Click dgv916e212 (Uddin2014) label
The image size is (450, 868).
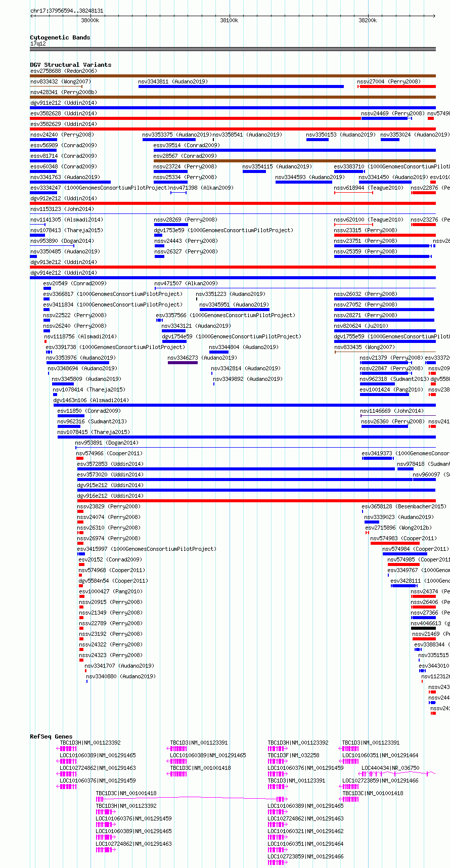click(x=110, y=496)
